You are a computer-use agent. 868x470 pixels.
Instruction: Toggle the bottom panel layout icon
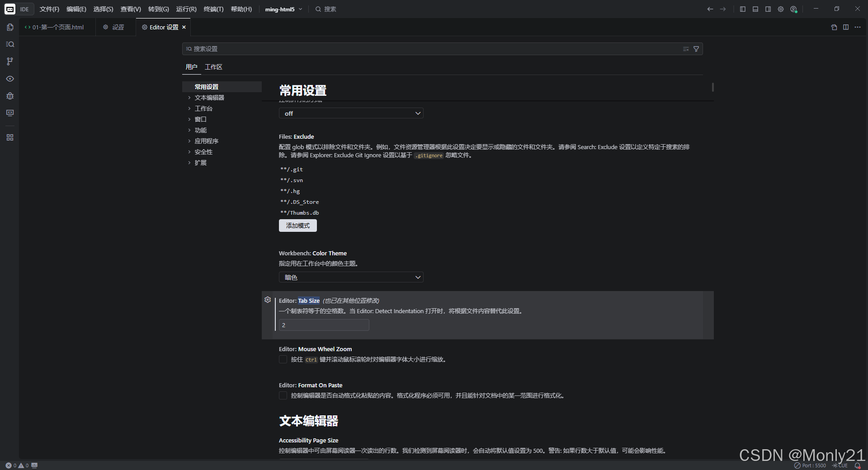pyautogui.click(x=755, y=9)
